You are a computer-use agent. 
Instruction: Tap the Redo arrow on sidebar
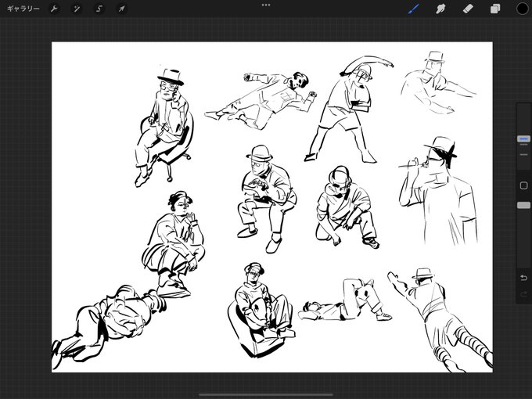click(523, 294)
